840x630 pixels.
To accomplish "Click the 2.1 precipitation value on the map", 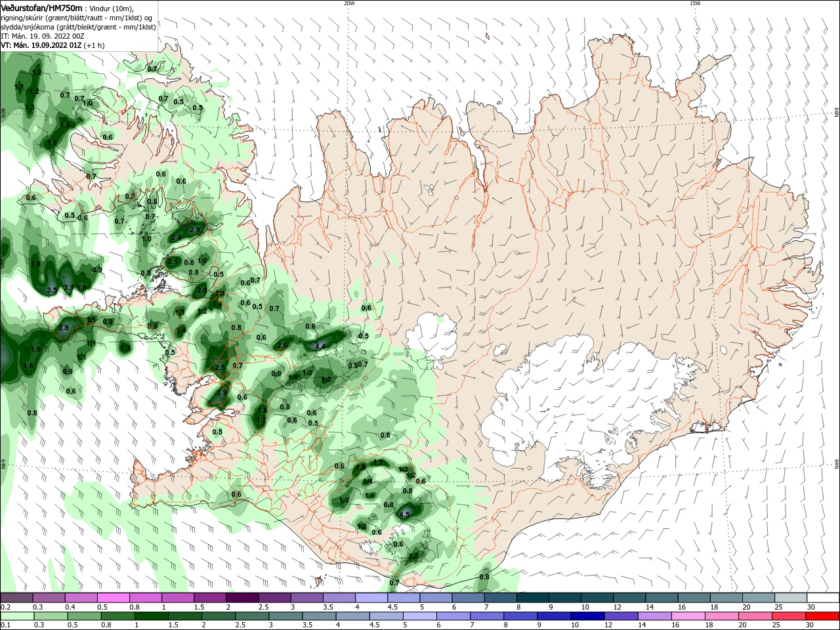I will coord(173,261).
